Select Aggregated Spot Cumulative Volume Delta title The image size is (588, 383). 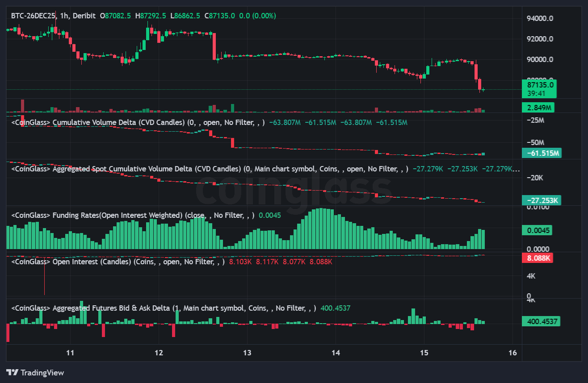pos(209,169)
